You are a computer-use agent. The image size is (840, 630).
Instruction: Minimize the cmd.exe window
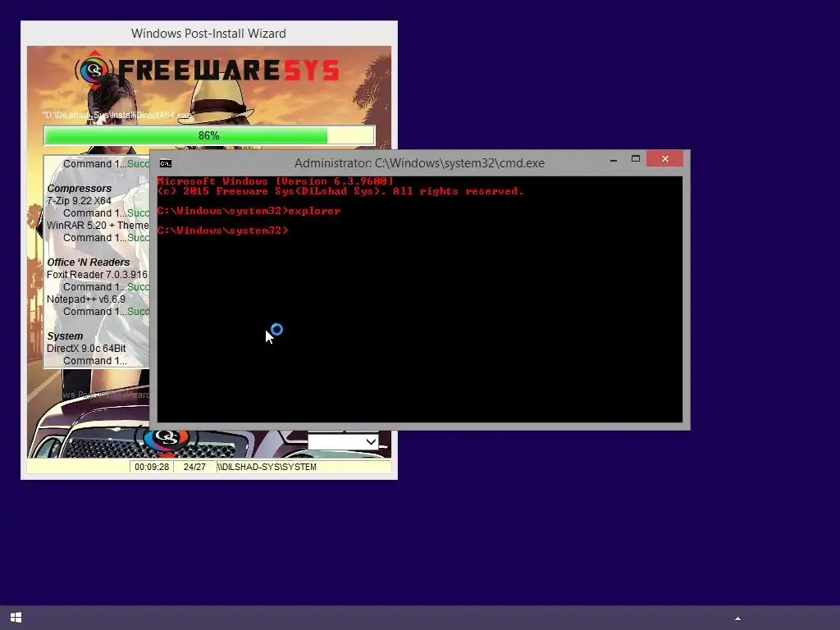[614, 159]
